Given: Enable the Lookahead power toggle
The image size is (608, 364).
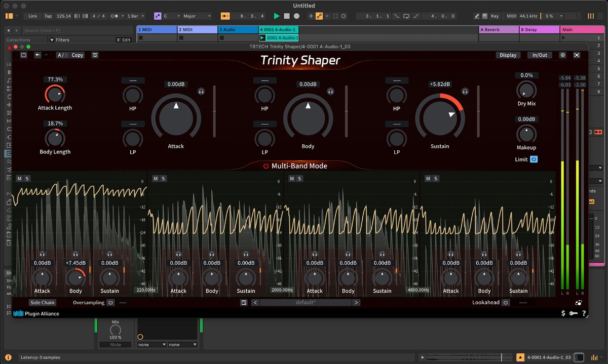Looking at the screenshot, I should [505, 302].
